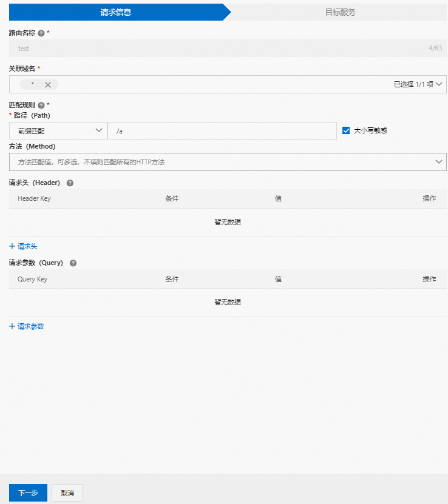Add a new 请求头 row
Screen dimensions: 448x504
coord(23,246)
